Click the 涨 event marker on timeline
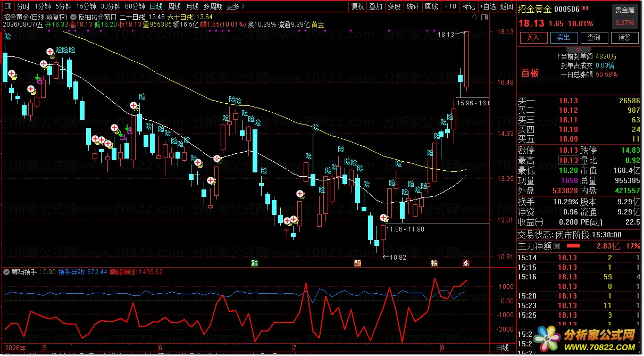Screen dimensions: 644x356 (x=466, y=263)
